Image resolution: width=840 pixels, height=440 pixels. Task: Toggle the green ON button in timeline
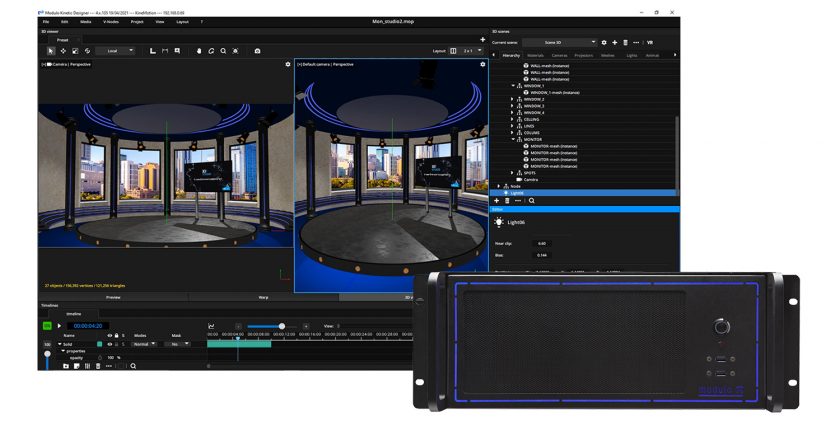[x=47, y=325]
